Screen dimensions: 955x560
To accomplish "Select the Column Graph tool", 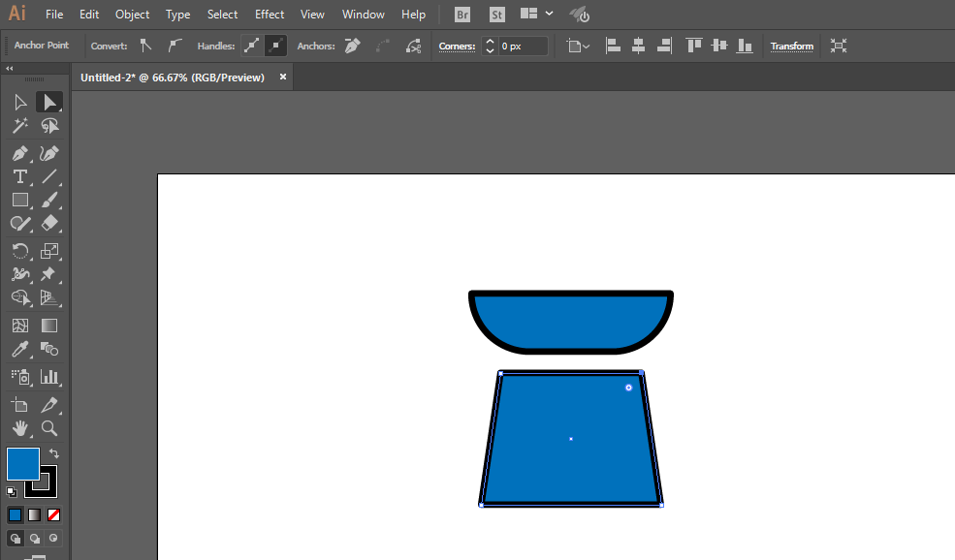I will tap(49, 378).
